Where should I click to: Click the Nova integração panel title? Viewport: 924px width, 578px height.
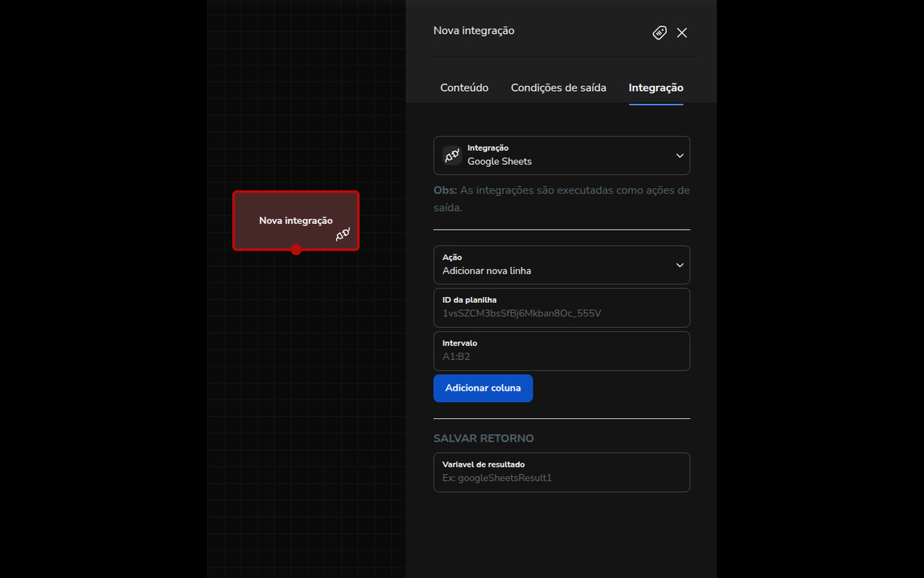point(474,31)
